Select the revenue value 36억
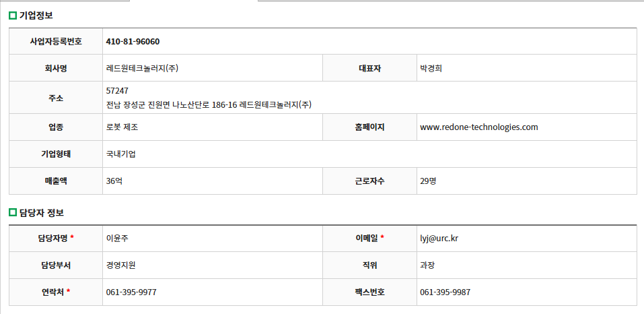This screenshot has width=644, height=314. pos(114,181)
